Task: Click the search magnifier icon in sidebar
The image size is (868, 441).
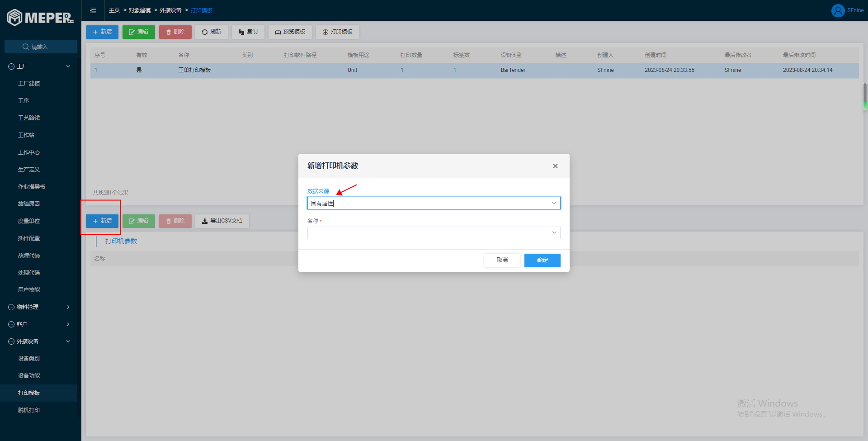Action: click(x=26, y=47)
